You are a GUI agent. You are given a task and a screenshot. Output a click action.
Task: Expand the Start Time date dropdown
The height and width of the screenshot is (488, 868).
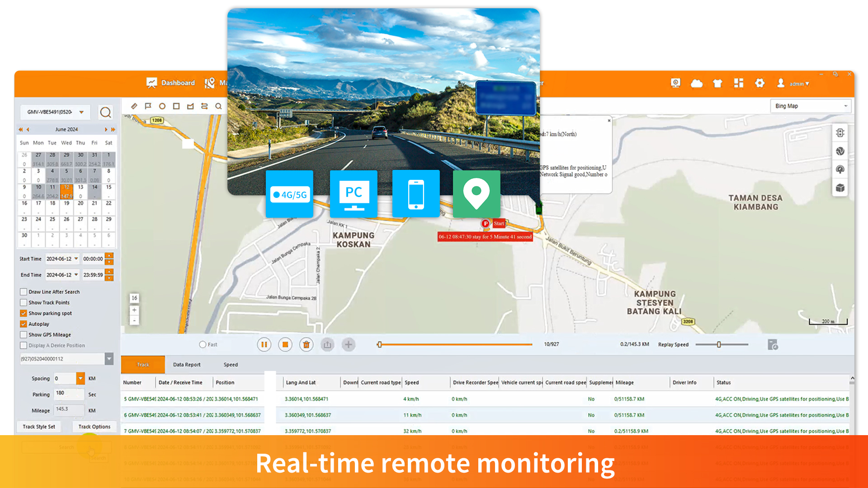coord(76,259)
